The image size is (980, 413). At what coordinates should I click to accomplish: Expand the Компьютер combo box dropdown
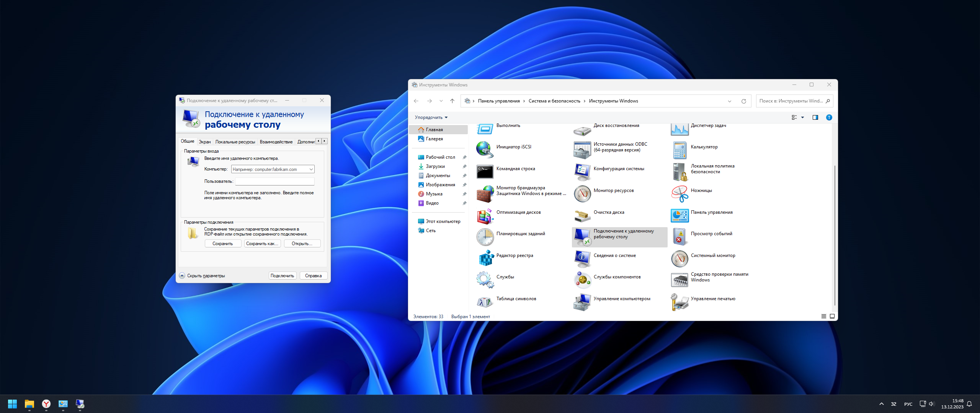tap(311, 169)
